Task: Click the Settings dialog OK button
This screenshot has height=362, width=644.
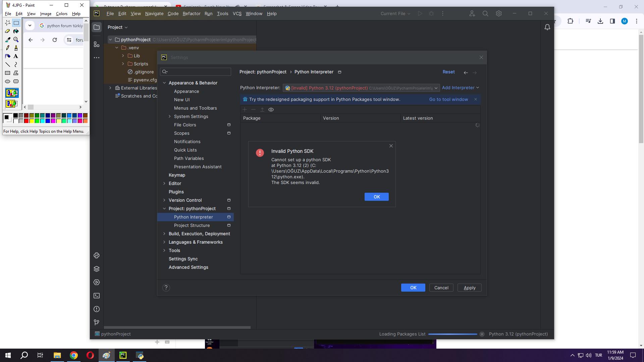Action: click(x=413, y=288)
